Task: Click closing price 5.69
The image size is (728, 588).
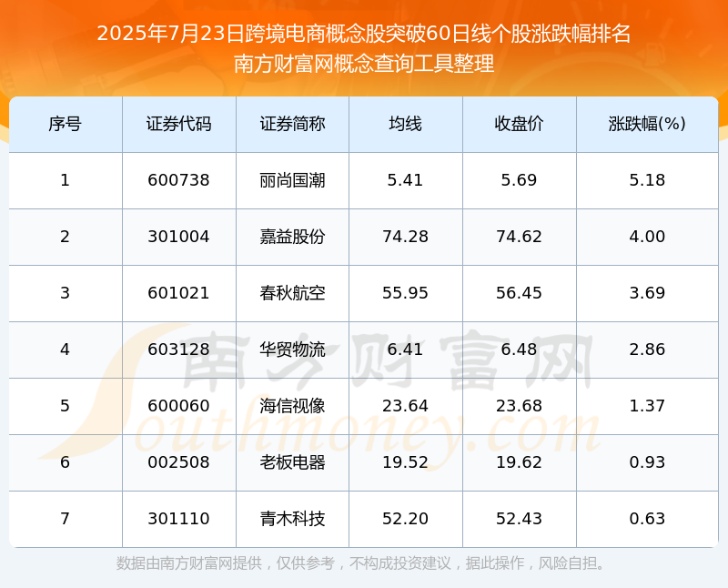Action: tap(519, 180)
